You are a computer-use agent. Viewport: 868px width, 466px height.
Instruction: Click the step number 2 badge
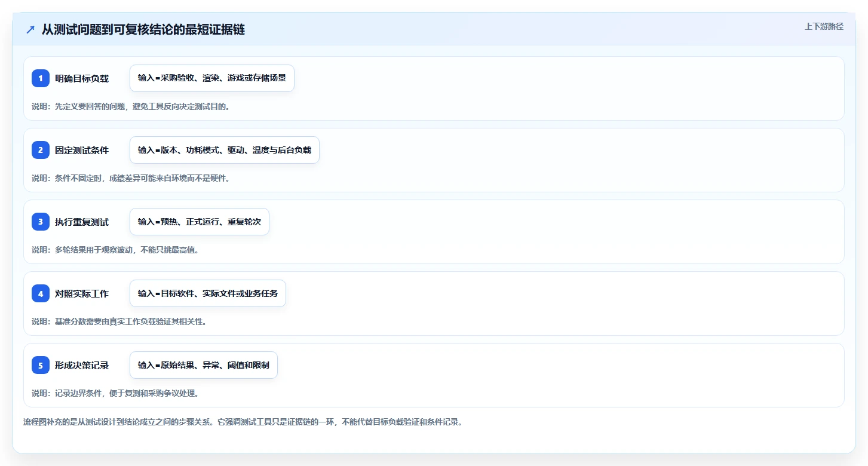pyautogui.click(x=41, y=150)
